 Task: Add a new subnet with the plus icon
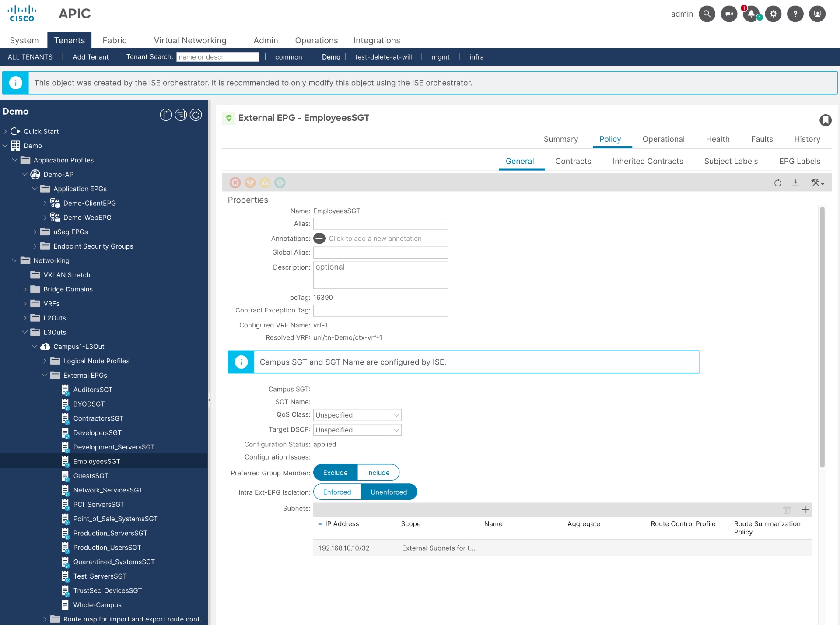(x=806, y=509)
